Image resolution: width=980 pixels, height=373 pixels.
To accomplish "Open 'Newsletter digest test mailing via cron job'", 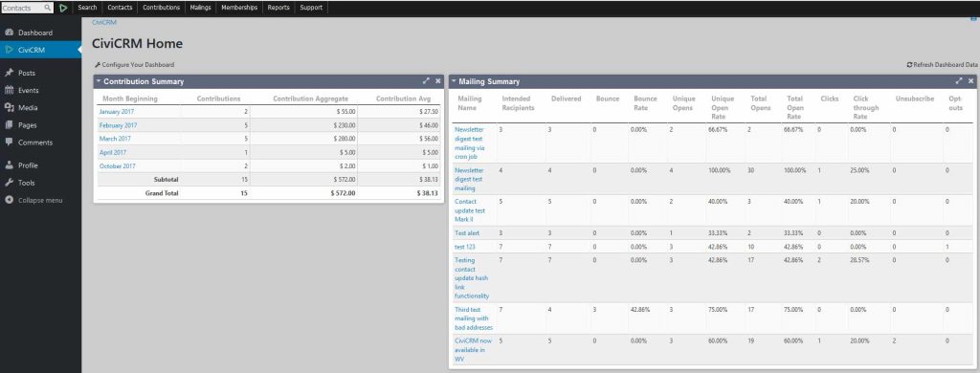I will tap(470, 143).
